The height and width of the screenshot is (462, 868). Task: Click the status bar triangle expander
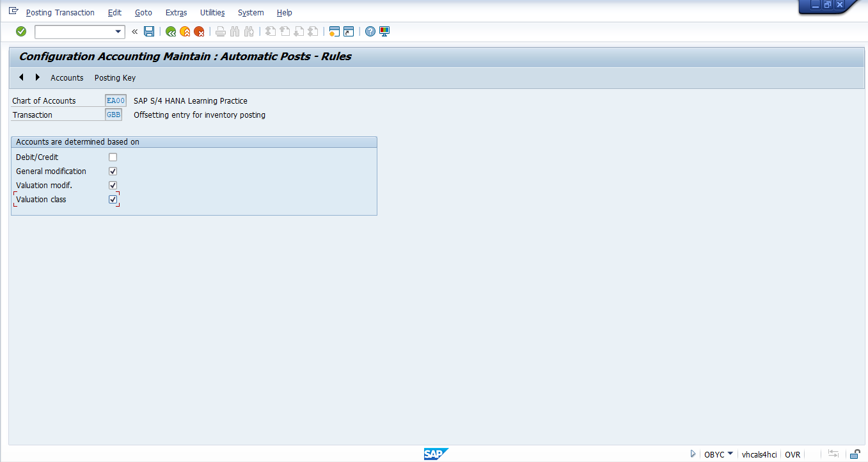click(x=693, y=454)
